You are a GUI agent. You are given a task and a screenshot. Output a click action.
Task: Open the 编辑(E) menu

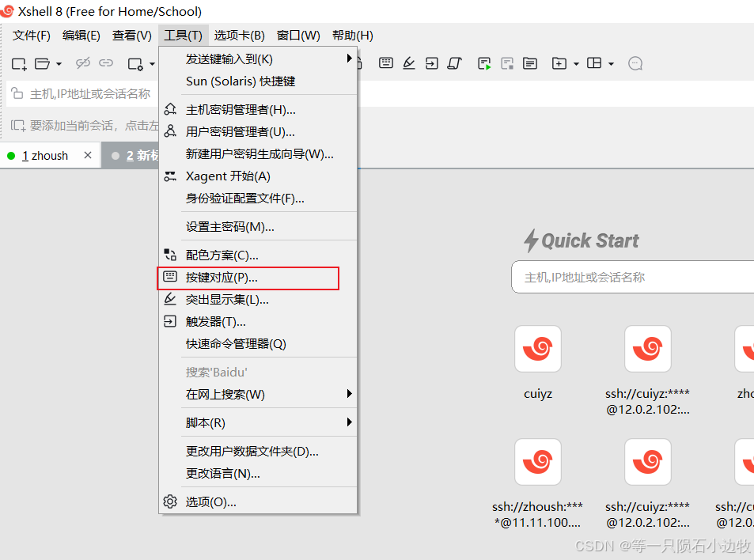(x=81, y=36)
